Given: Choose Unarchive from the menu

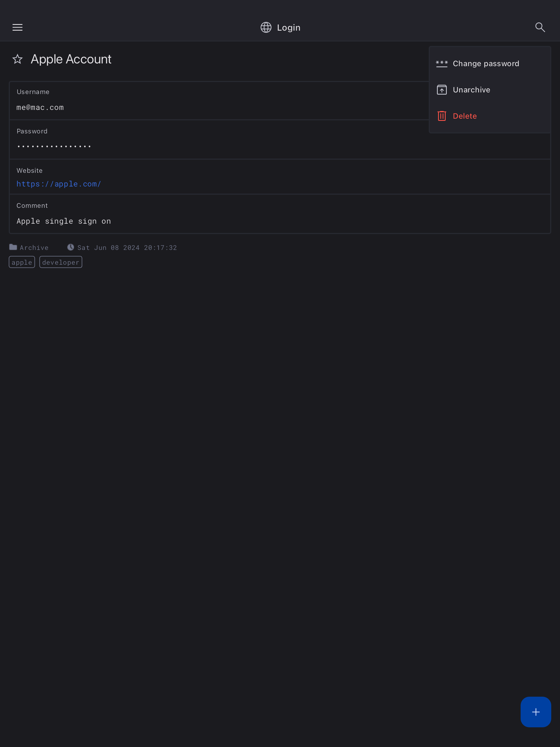Looking at the screenshot, I should click(471, 90).
